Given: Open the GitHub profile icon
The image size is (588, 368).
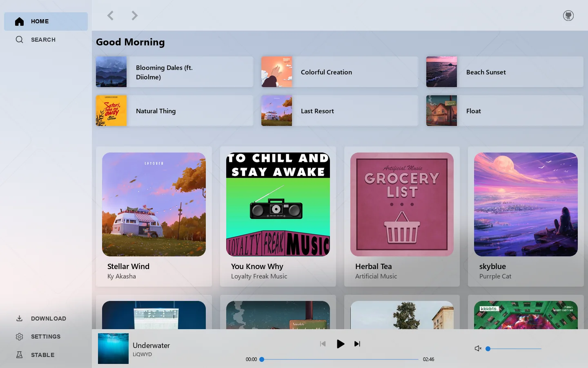Looking at the screenshot, I should 568,16.
